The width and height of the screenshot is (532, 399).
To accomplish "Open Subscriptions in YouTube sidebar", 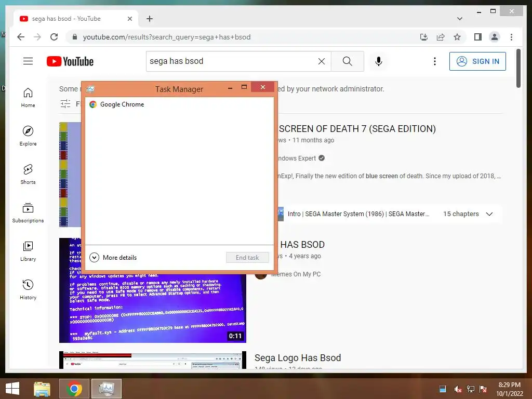I will 28,212.
